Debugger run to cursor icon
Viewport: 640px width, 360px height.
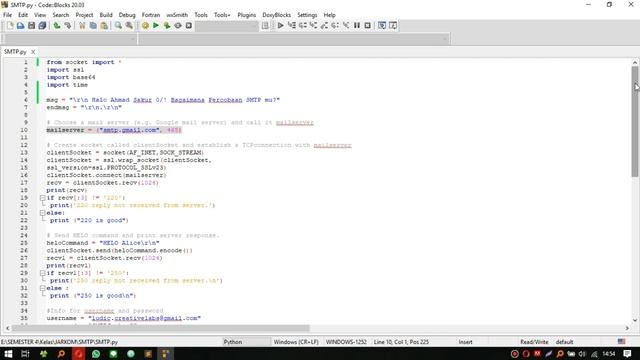[x=291, y=25]
